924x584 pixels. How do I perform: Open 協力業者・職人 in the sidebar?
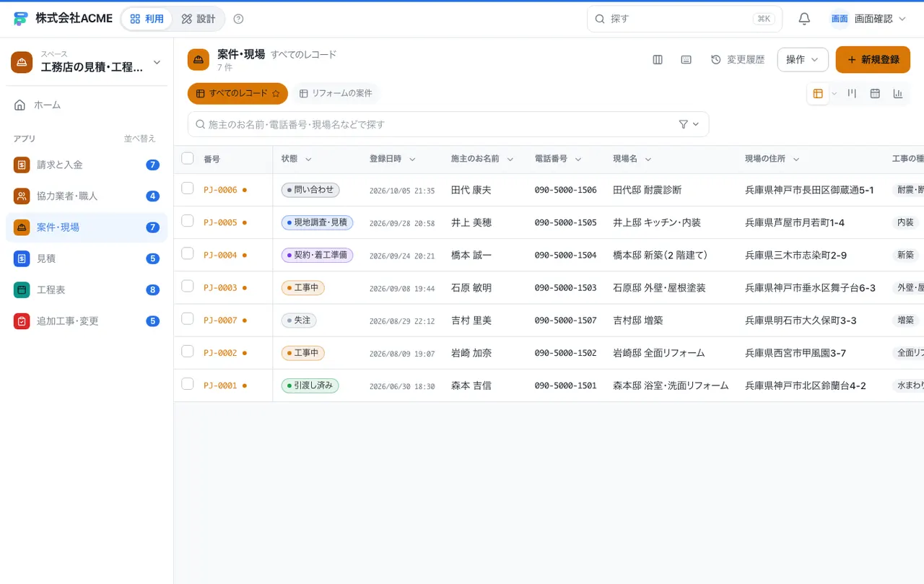tap(87, 196)
